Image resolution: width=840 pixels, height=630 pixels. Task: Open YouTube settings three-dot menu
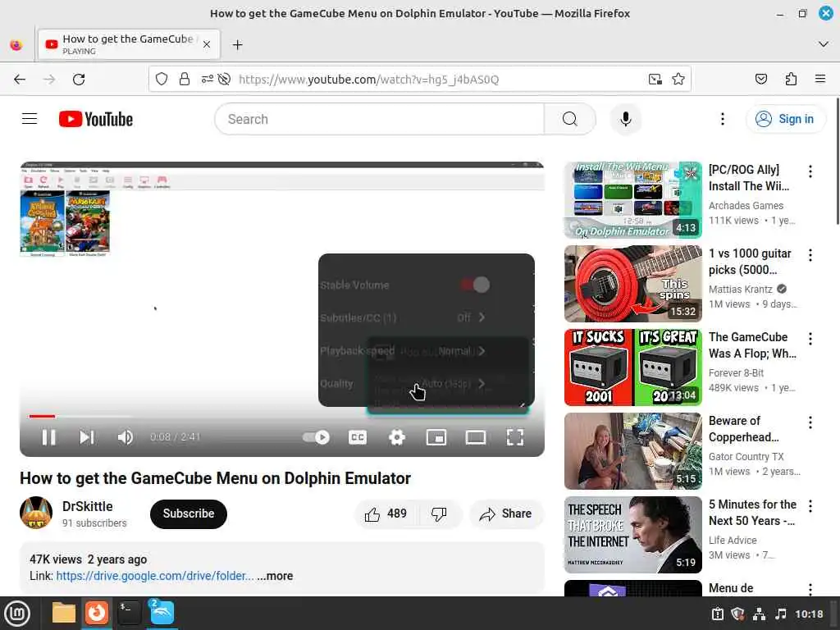click(723, 119)
